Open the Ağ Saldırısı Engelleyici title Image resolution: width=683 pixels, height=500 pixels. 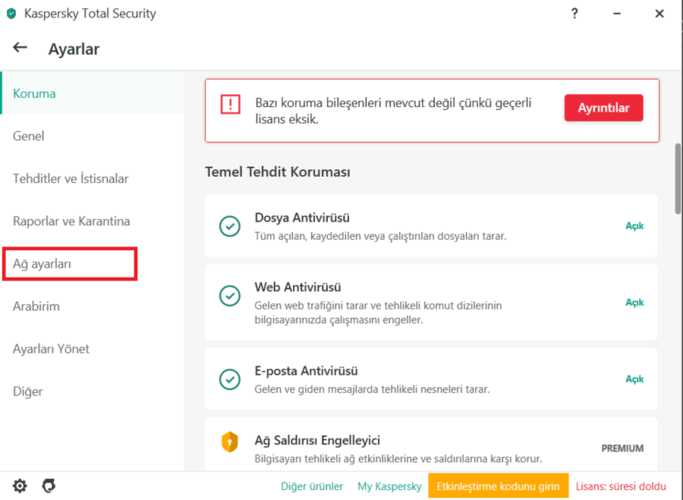(x=317, y=440)
